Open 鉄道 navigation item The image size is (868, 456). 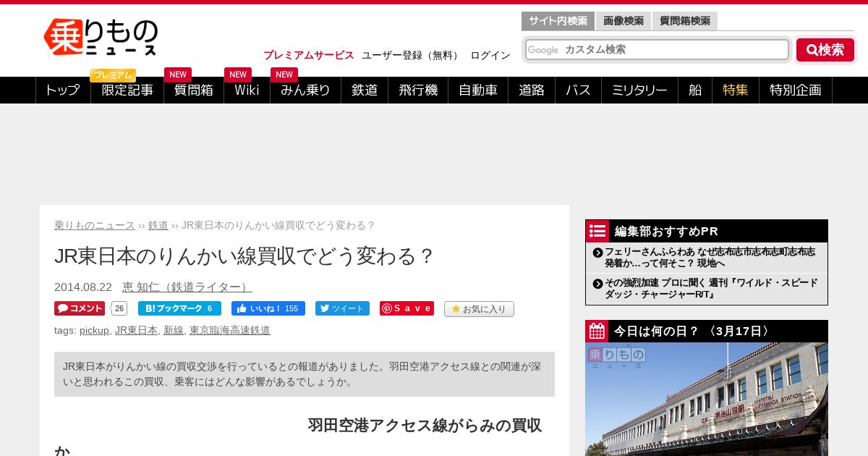(x=365, y=90)
